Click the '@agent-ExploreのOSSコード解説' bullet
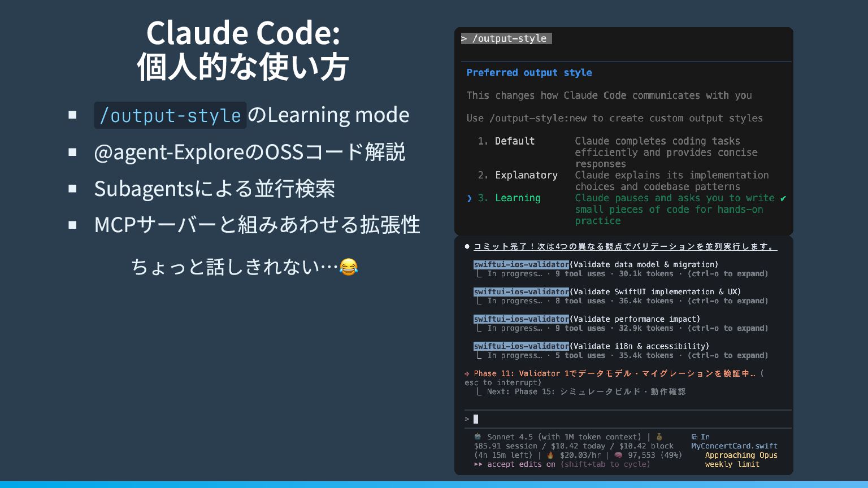The height and width of the screenshot is (488, 868). pyautogui.click(x=249, y=152)
